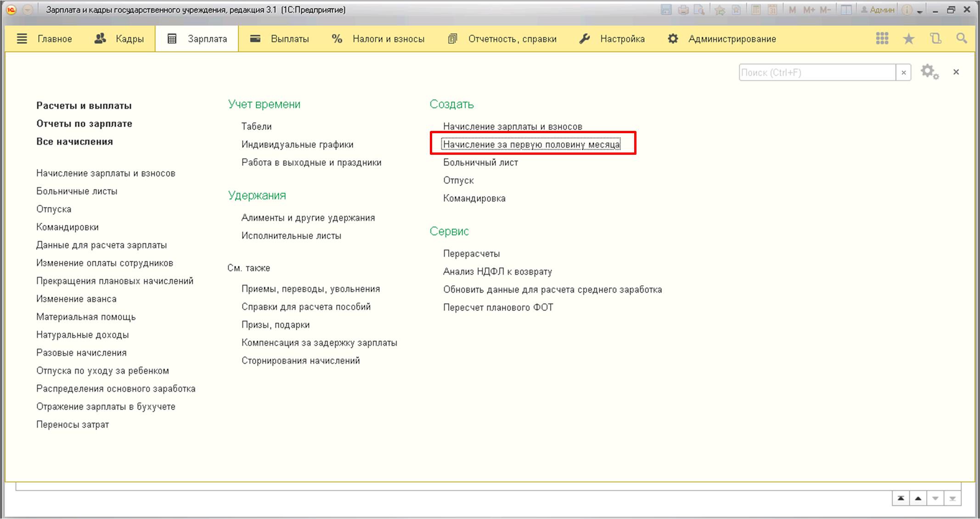The image size is (980, 519).
Task: Open Favorites star icon
Action: [x=908, y=39]
